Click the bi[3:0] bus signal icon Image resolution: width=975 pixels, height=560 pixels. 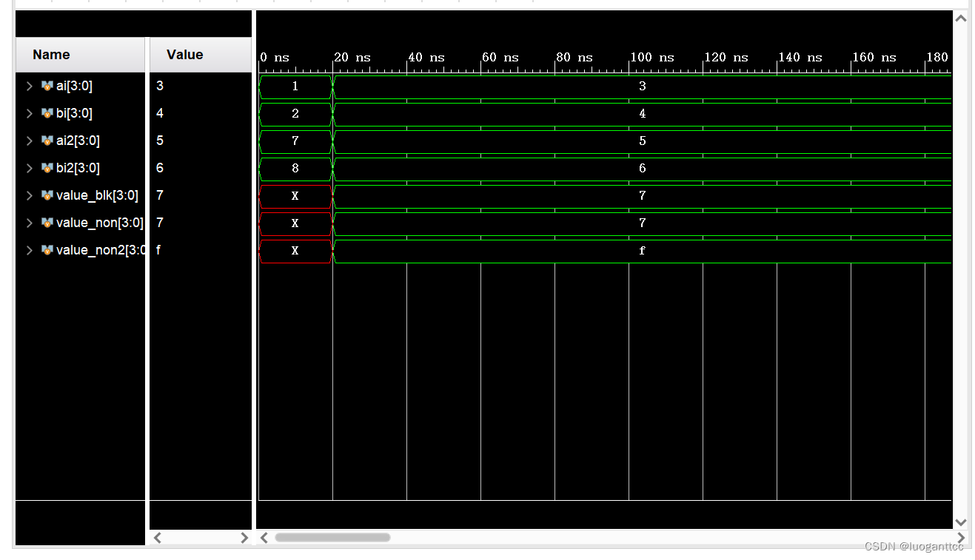47,113
